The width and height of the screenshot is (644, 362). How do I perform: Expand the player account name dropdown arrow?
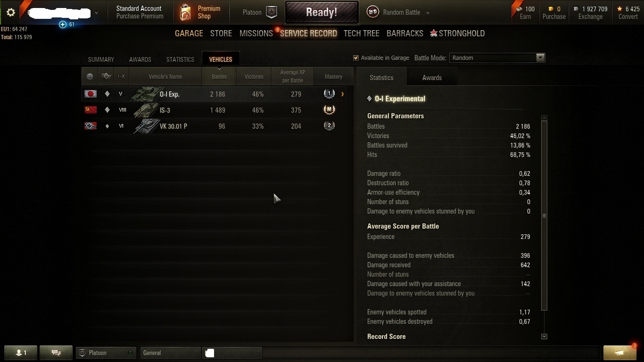(96, 13)
